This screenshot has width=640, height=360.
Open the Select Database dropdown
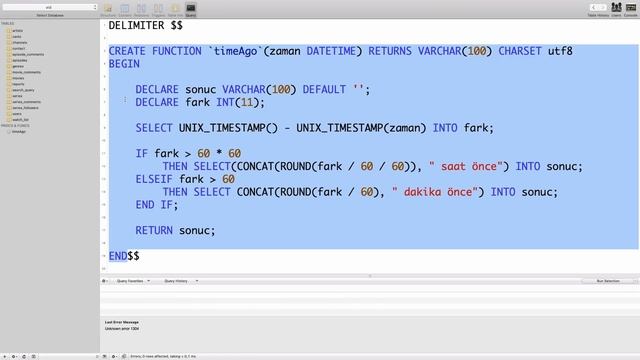tap(50, 7)
